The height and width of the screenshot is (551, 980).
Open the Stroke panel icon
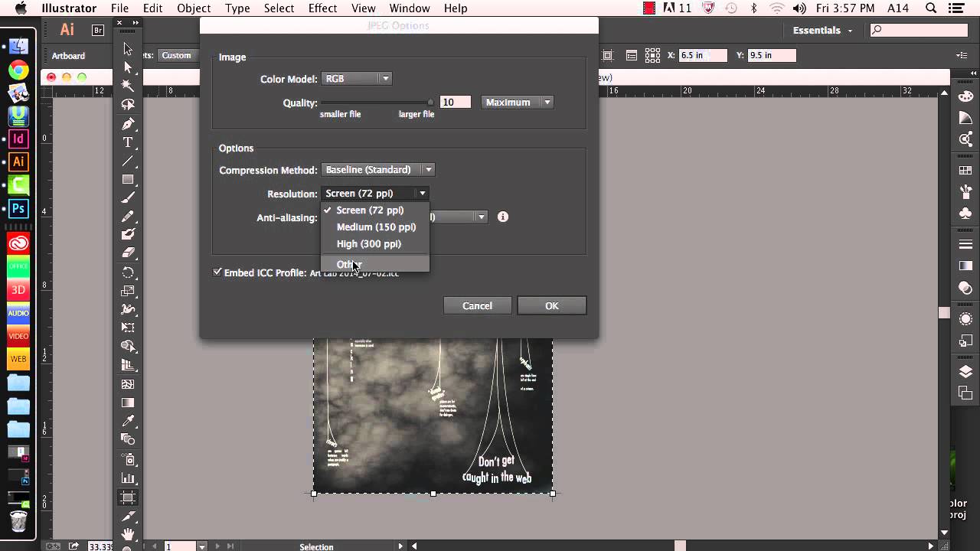coord(965,245)
